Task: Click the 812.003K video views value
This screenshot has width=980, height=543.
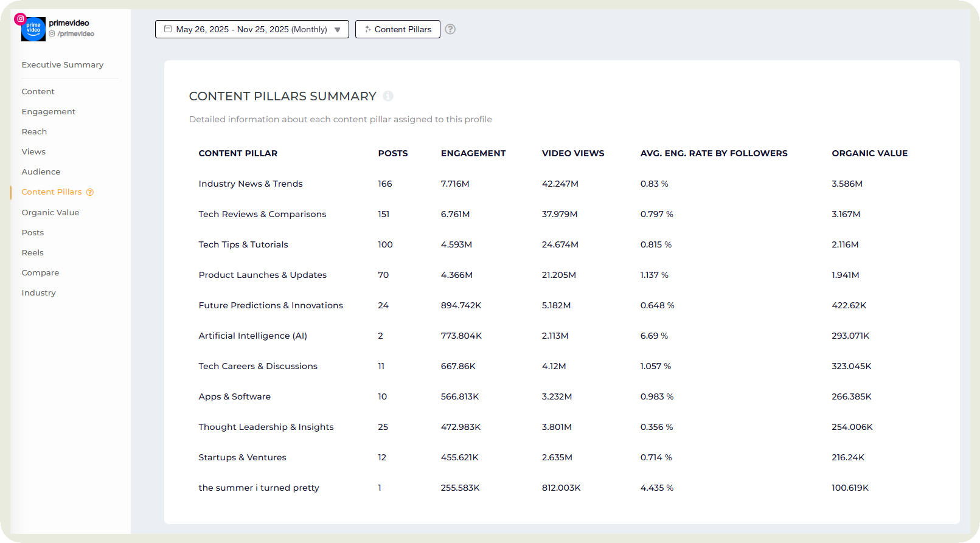Action: click(561, 488)
